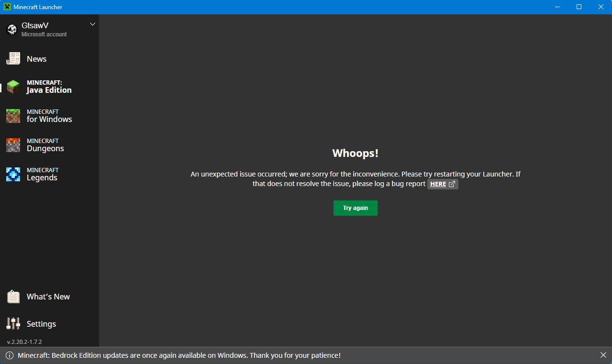Switch to MINECRAFT Legends label

coord(42,174)
